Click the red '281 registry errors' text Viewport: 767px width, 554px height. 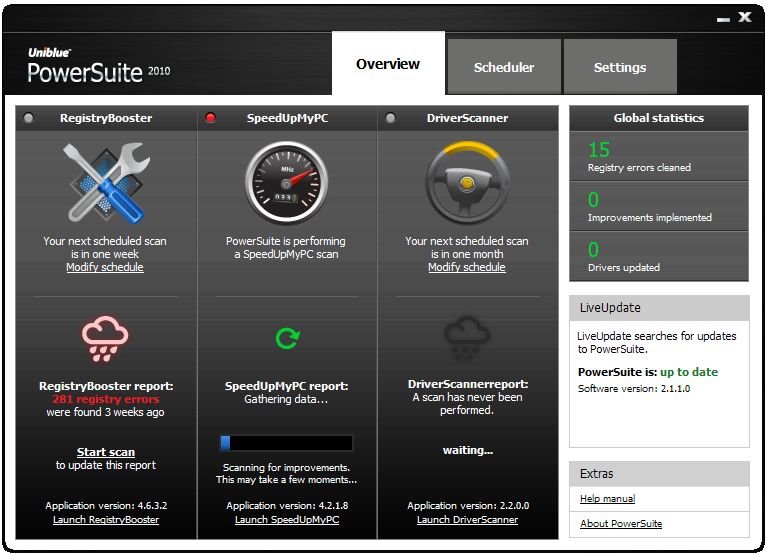tap(106, 399)
